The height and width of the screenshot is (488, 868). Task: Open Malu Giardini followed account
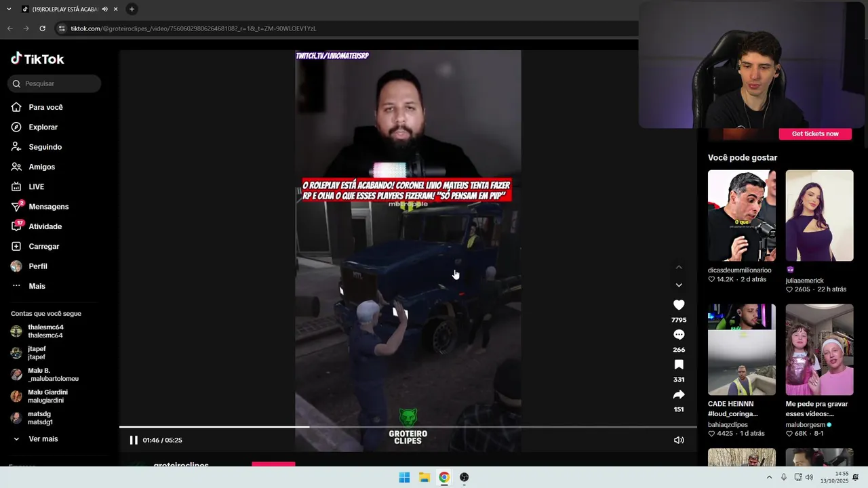(39, 396)
